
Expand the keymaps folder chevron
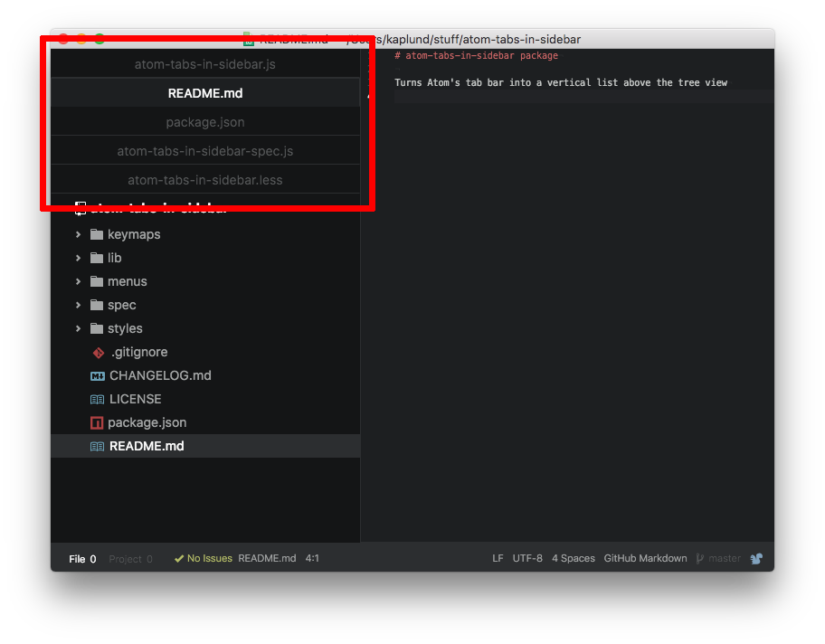(x=79, y=234)
